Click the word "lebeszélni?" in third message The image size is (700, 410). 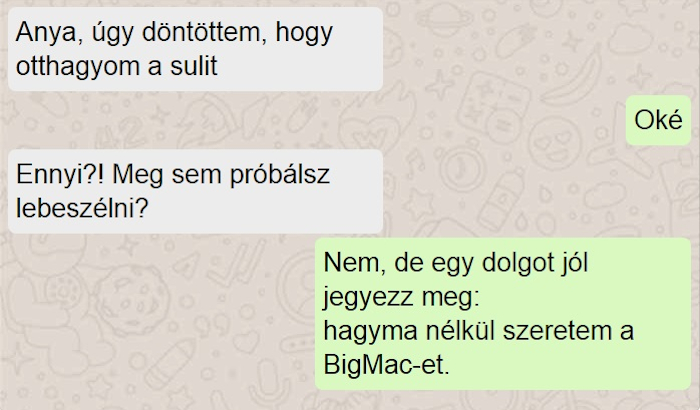pos(82,208)
